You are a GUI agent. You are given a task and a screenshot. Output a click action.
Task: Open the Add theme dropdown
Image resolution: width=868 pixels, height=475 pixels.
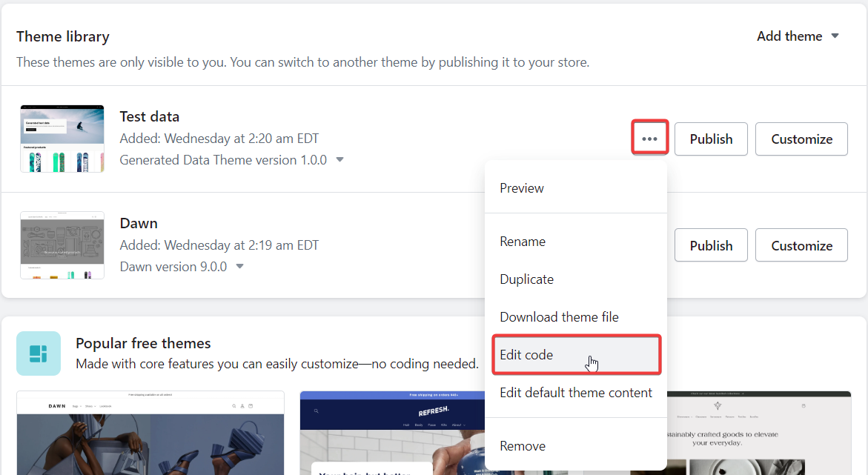pos(798,36)
